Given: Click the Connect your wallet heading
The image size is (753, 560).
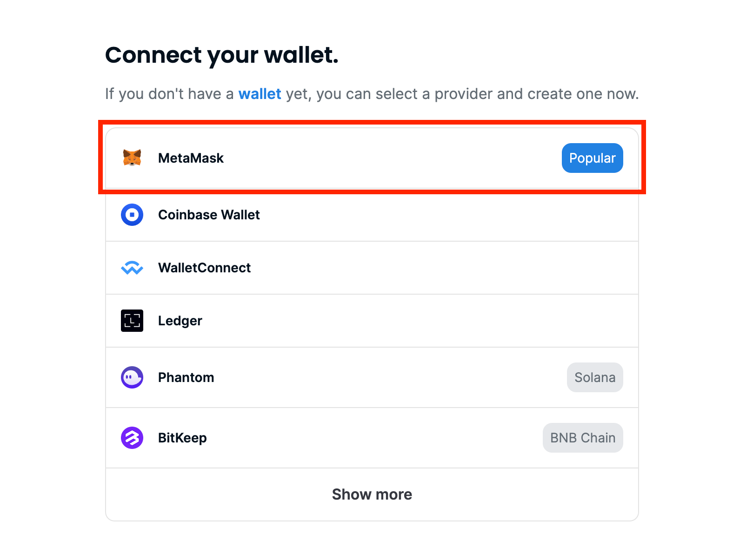Looking at the screenshot, I should point(222,55).
